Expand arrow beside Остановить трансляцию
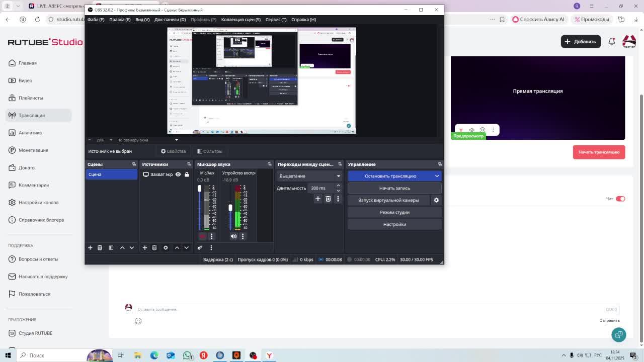Screen dimensions: 644x362 pyautogui.click(x=437, y=176)
